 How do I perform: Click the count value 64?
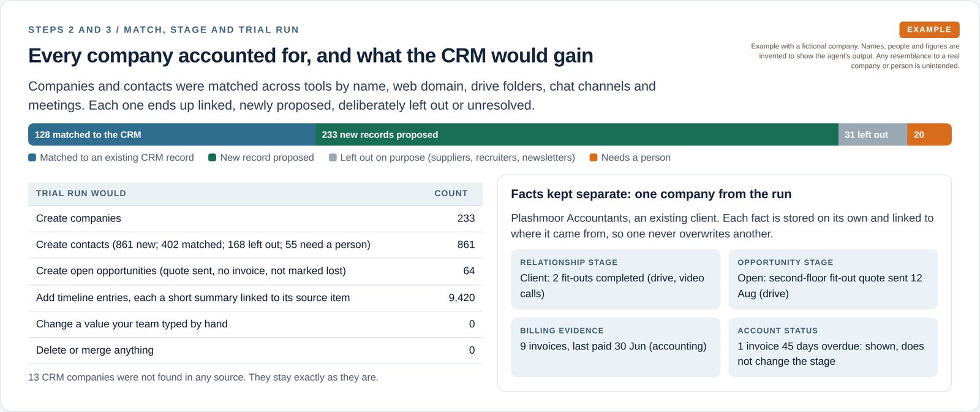469,271
